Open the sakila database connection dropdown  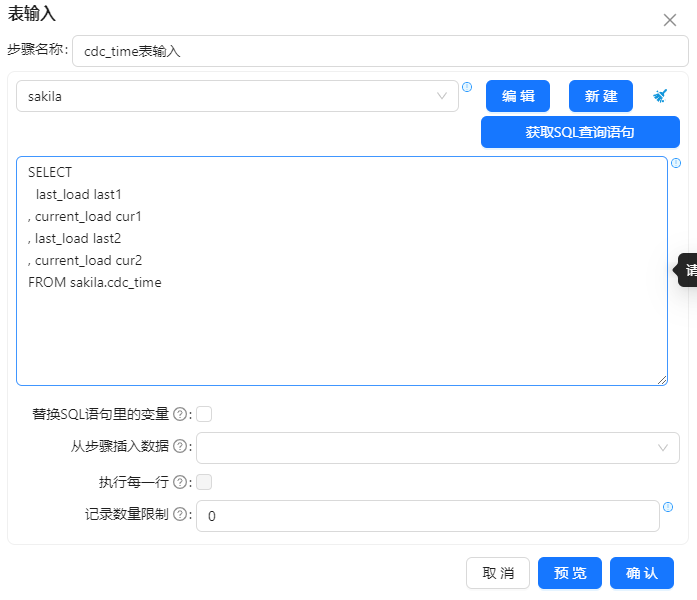pyautogui.click(x=238, y=96)
